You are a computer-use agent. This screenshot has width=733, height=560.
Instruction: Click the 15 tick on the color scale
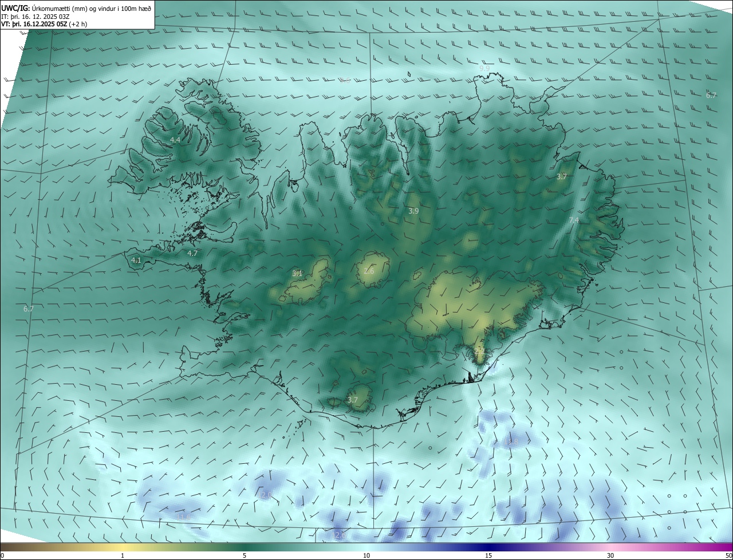(x=488, y=555)
